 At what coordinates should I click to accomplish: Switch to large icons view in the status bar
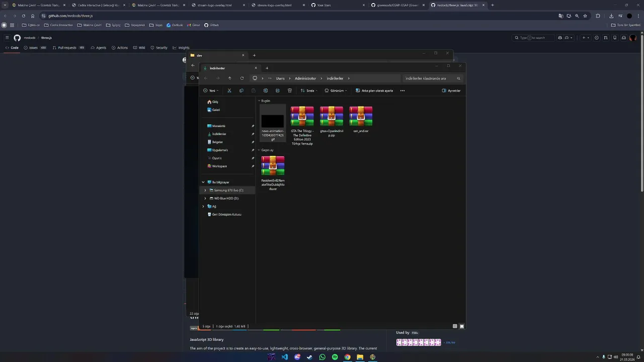[462, 326]
